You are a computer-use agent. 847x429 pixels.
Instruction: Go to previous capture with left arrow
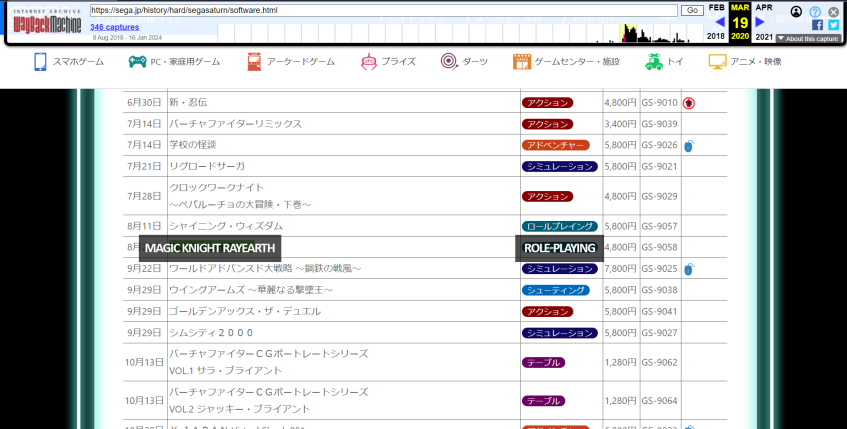719,22
